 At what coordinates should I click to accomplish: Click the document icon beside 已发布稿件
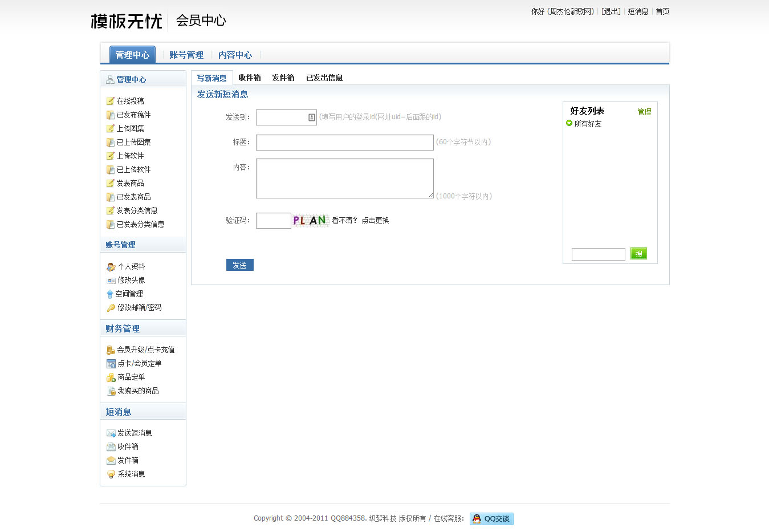pos(111,115)
